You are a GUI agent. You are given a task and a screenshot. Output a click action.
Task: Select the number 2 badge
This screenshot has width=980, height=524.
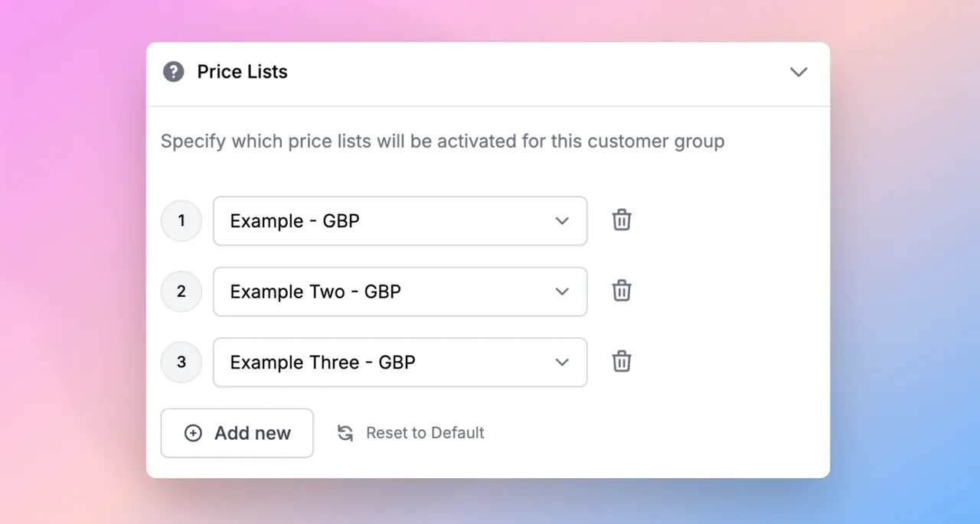[x=181, y=291]
